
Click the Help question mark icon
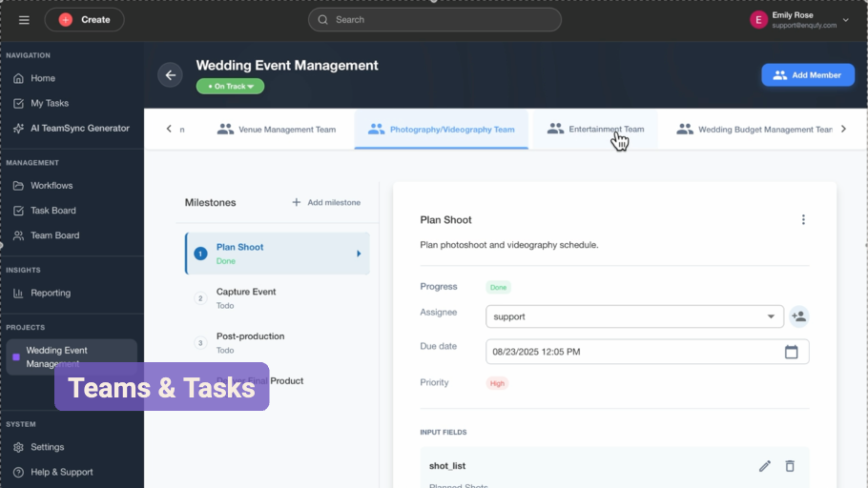click(x=18, y=472)
